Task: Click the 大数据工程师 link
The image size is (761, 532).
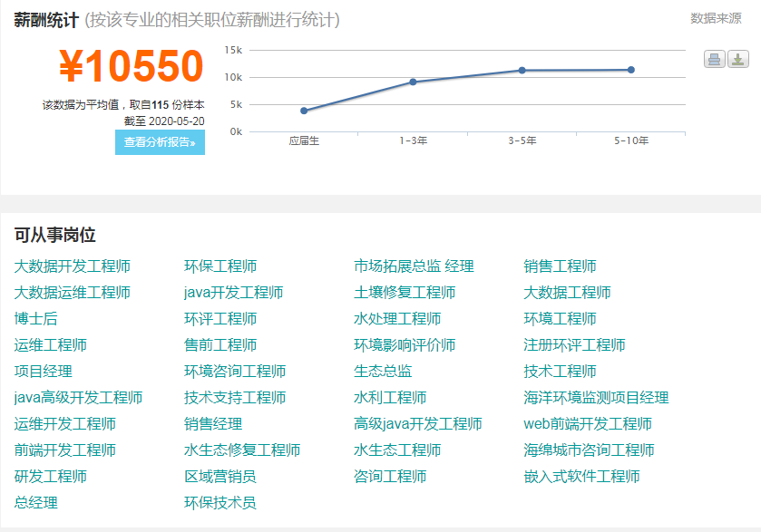Action: [568, 293]
